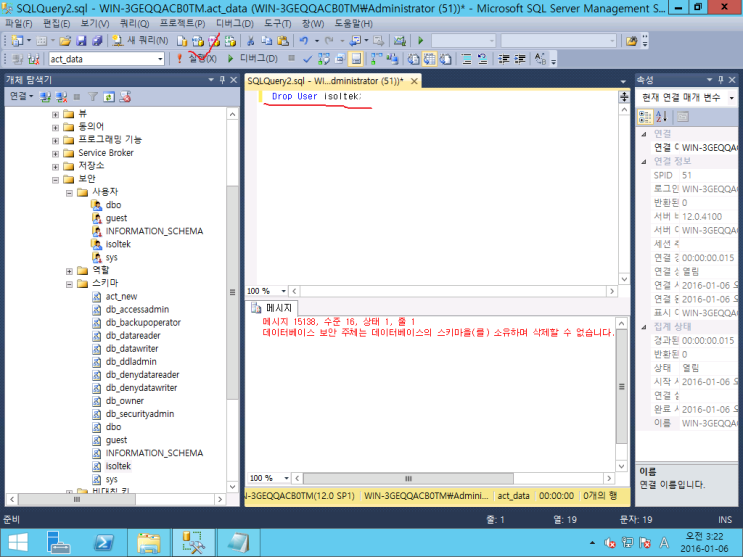Screen dimensions: 743x557
Task: Open Windows Start button
Action: pyautogui.click(x=18, y=542)
